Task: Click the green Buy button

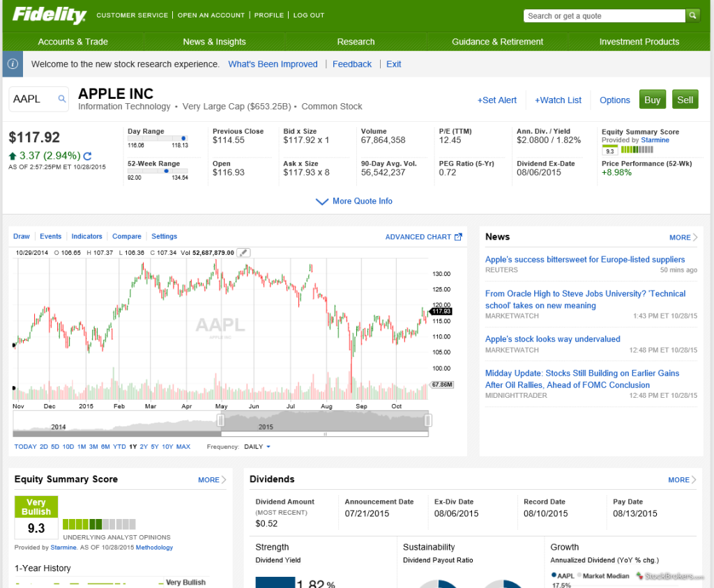Action: tap(653, 99)
